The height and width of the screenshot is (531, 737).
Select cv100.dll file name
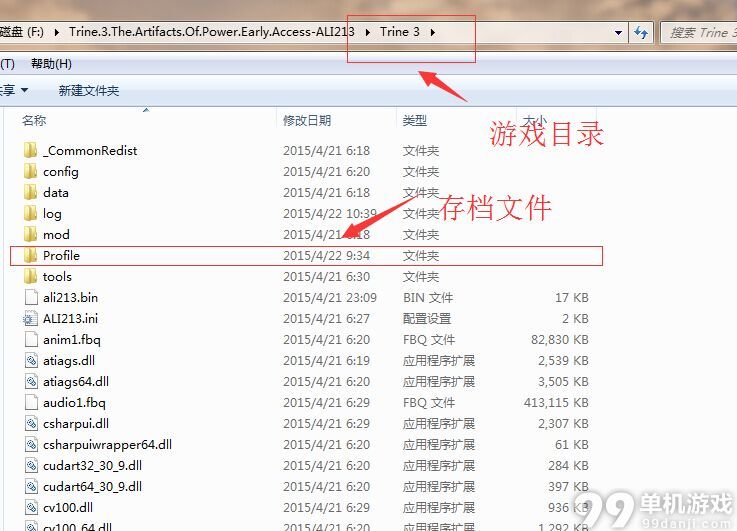click(x=68, y=508)
